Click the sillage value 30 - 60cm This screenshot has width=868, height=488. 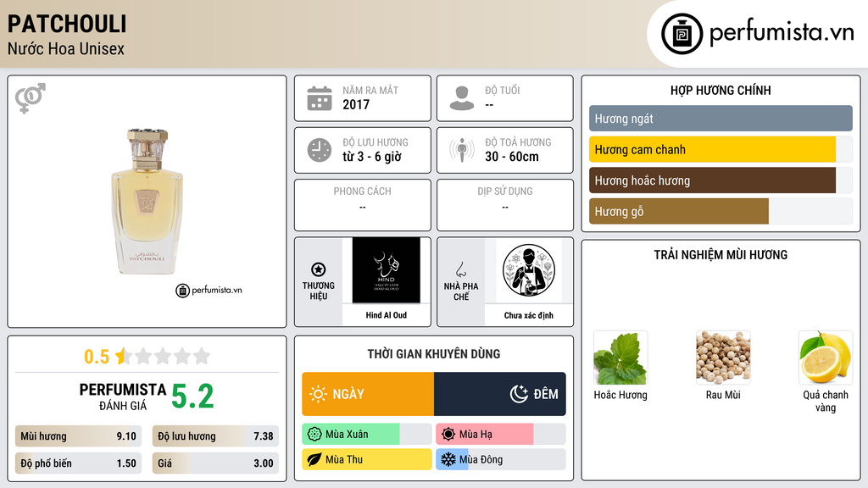tap(511, 157)
